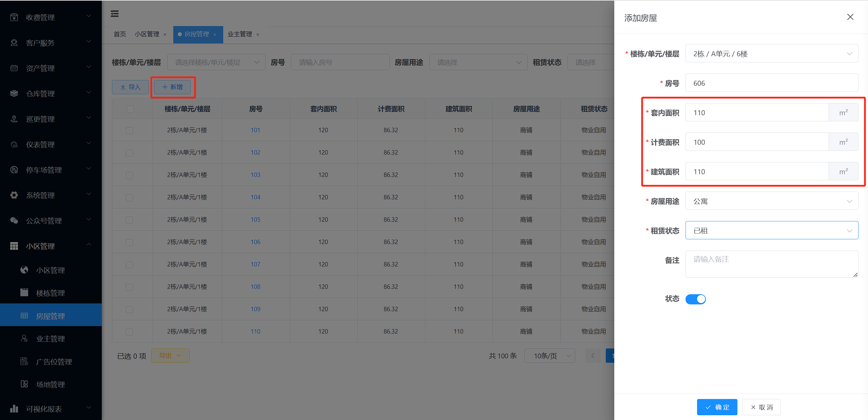Screen dimensions: 868x420
Task: Click the 收费管理 sidebar icon
Action: tap(14, 17)
